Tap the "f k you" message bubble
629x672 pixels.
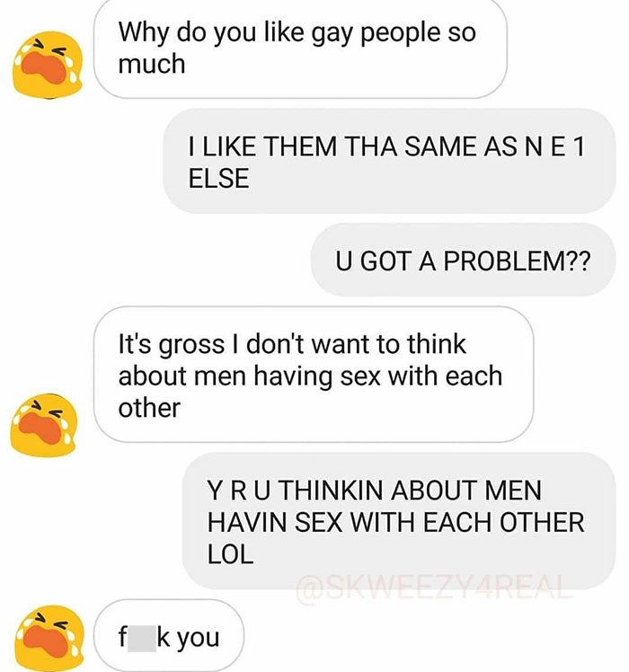tap(169, 635)
